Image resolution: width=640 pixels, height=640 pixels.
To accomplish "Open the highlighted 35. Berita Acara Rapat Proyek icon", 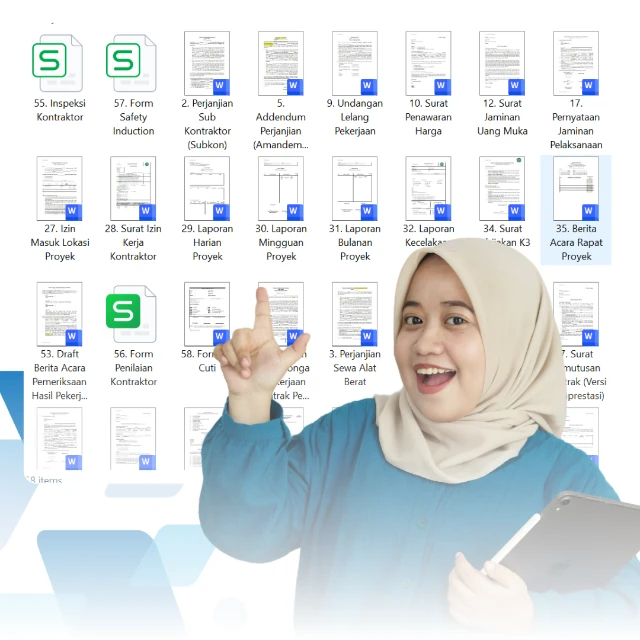I will pos(576,189).
